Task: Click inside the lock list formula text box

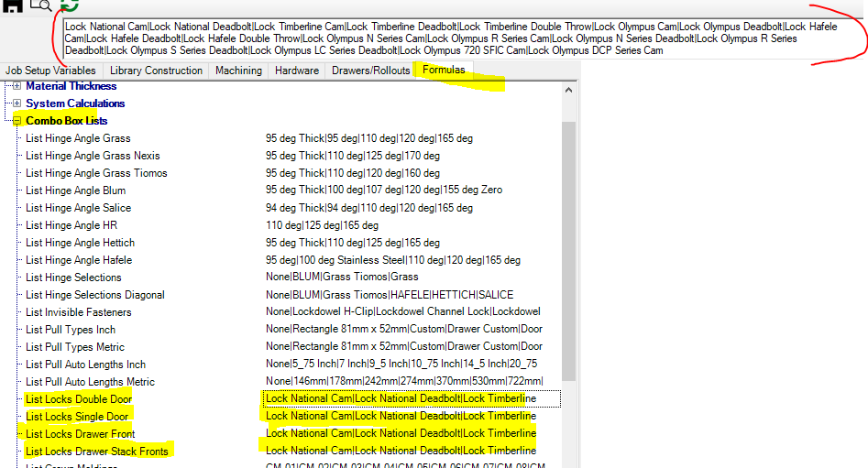Action: (463, 38)
